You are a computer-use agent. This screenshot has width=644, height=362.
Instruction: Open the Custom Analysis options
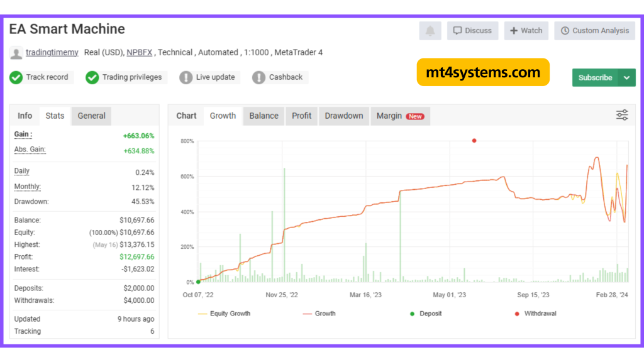594,31
